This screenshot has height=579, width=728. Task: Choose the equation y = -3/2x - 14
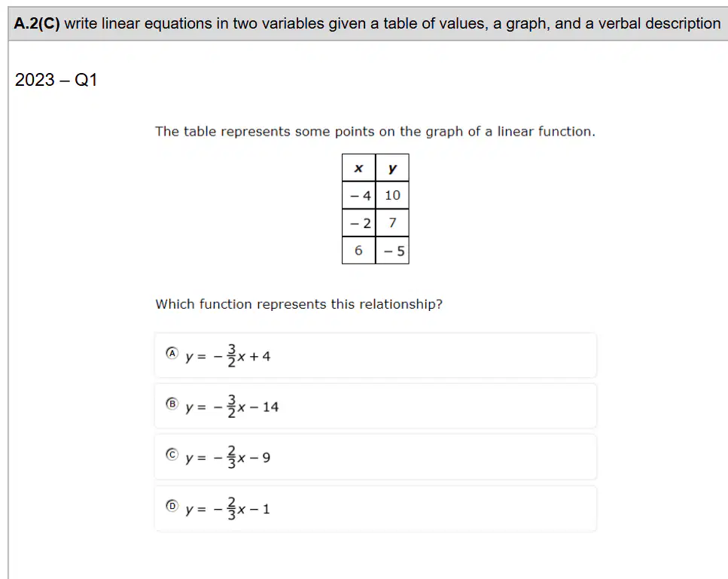[232, 407]
